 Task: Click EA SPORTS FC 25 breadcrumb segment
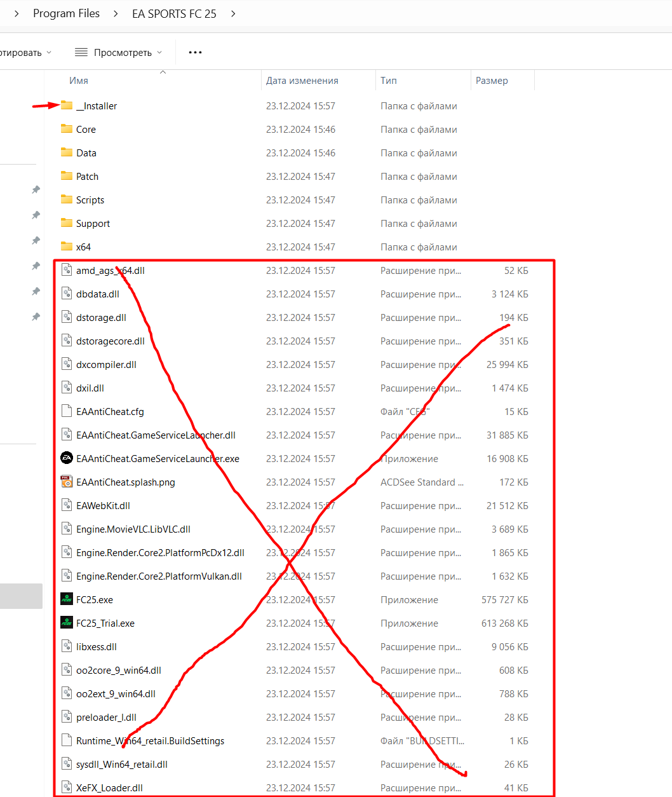coord(174,14)
